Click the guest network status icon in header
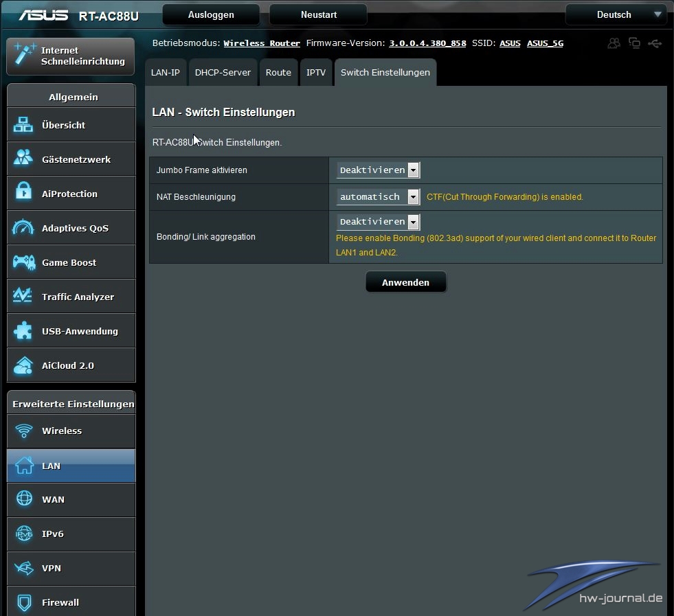The height and width of the screenshot is (616, 674). point(614,43)
